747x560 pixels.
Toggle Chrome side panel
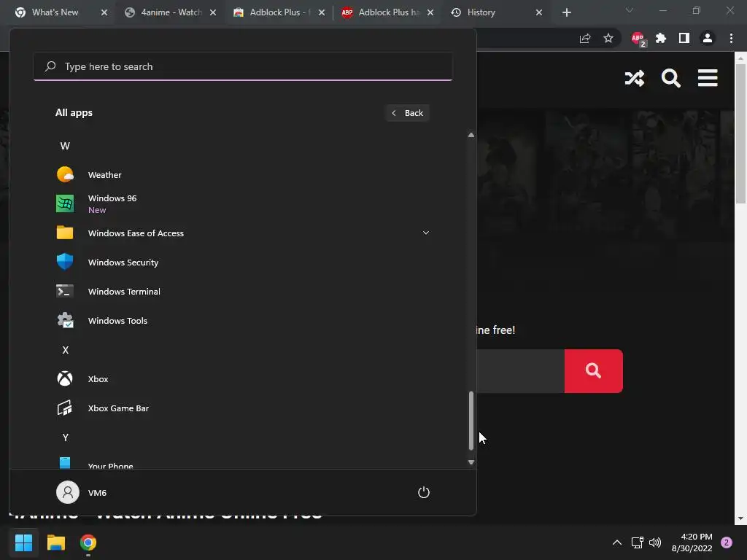tap(684, 38)
